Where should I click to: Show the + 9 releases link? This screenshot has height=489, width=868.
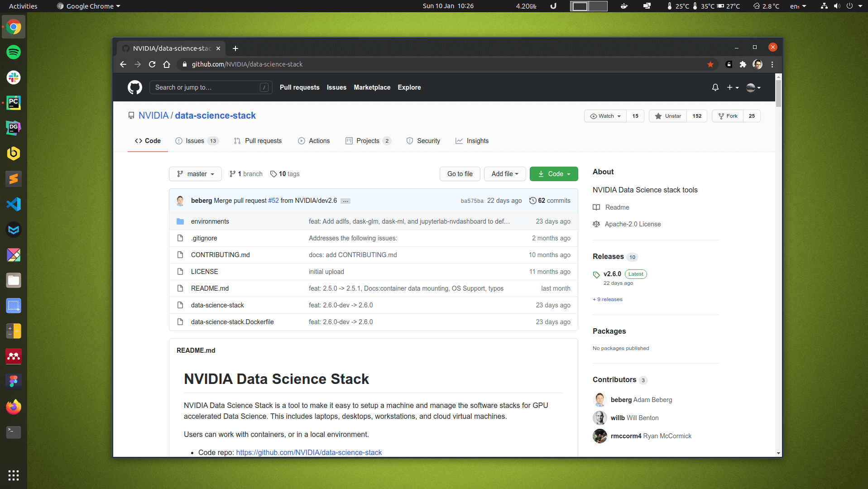point(608,299)
